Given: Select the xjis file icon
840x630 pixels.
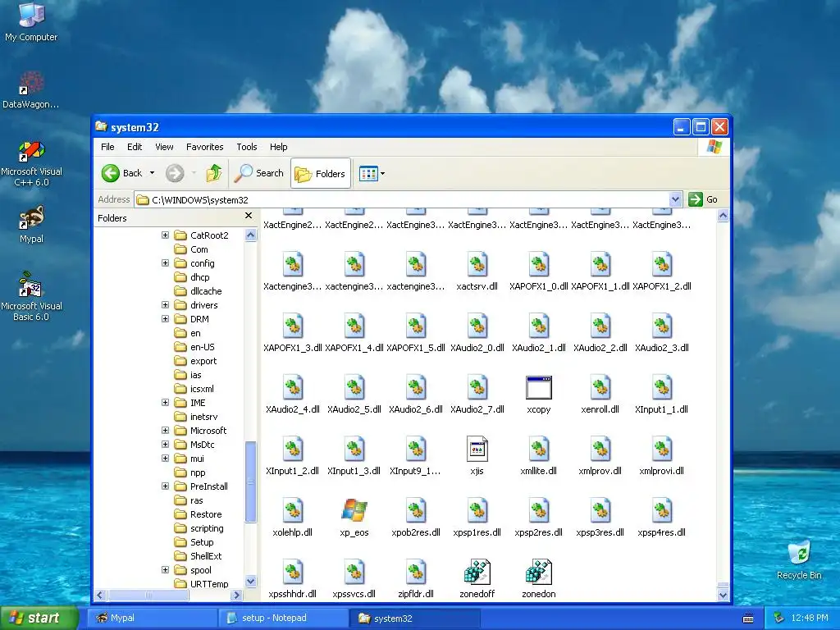Looking at the screenshot, I should click(477, 450).
